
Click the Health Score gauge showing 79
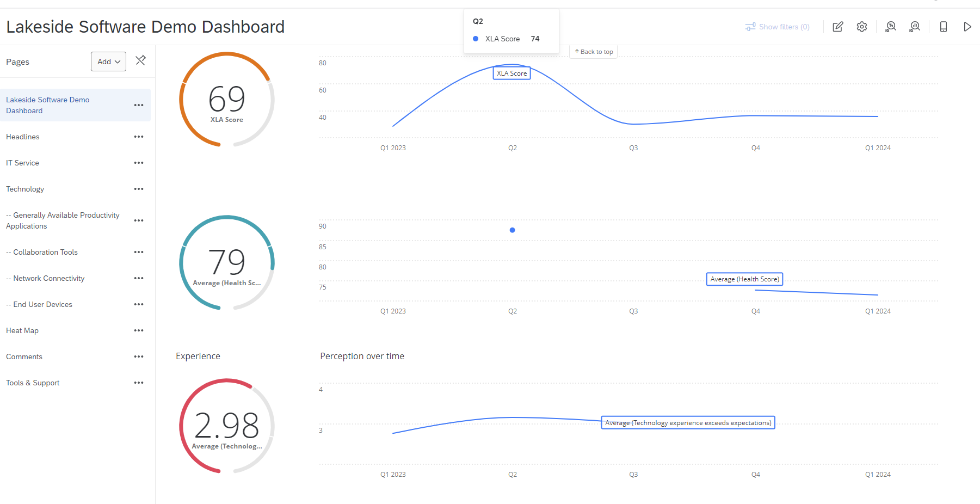click(x=227, y=263)
